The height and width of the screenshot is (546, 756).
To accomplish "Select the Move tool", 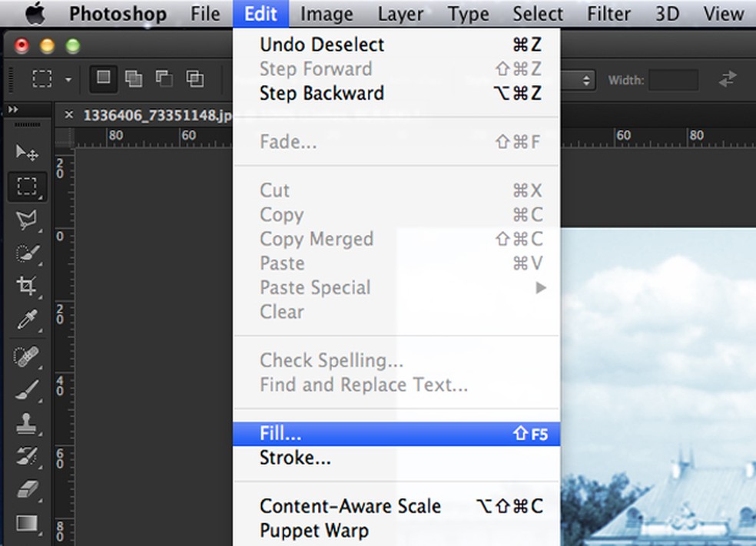I will [x=27, y=152].
